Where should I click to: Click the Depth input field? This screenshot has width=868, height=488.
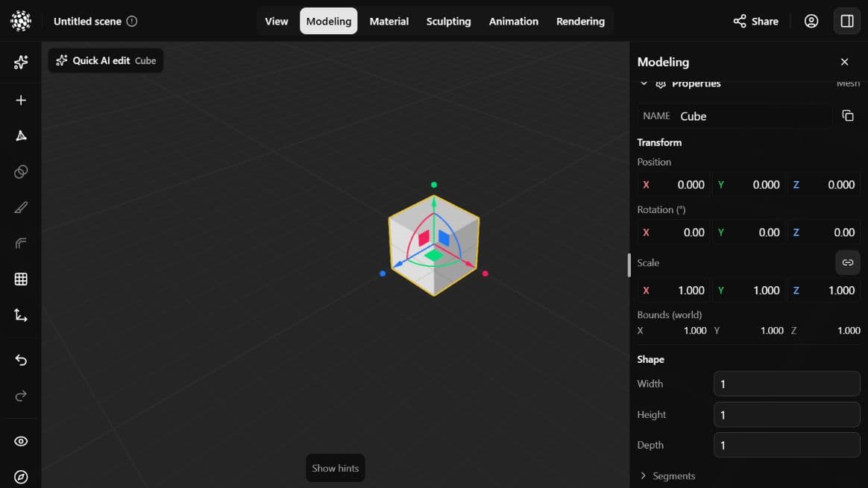pyautogui.click(x=786, y=446)
